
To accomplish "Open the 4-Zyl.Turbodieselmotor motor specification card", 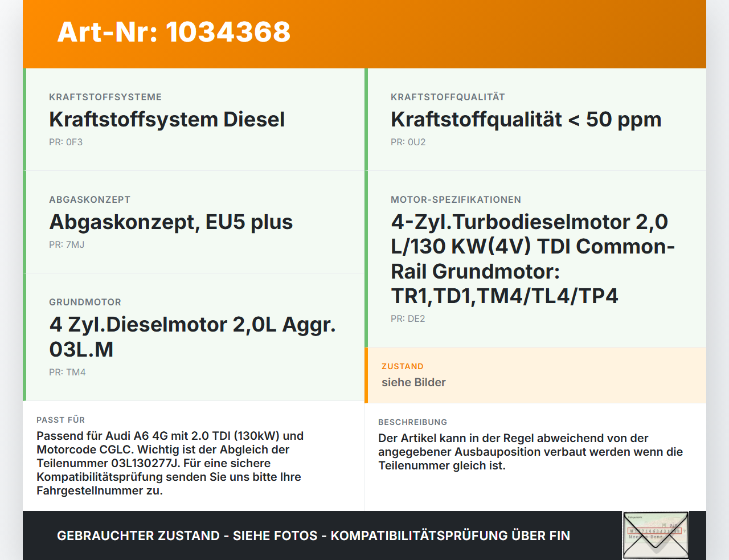I will tap(535, 259).
